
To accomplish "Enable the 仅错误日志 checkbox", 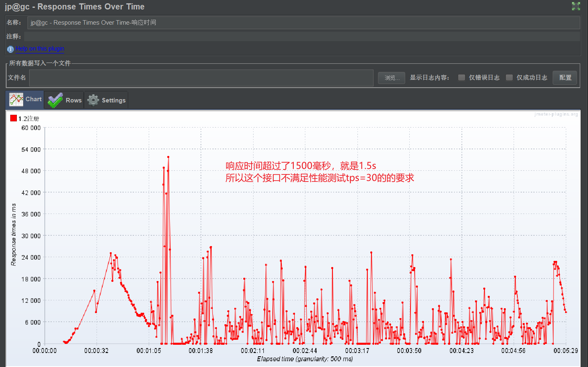I will (x=461, y=77).
